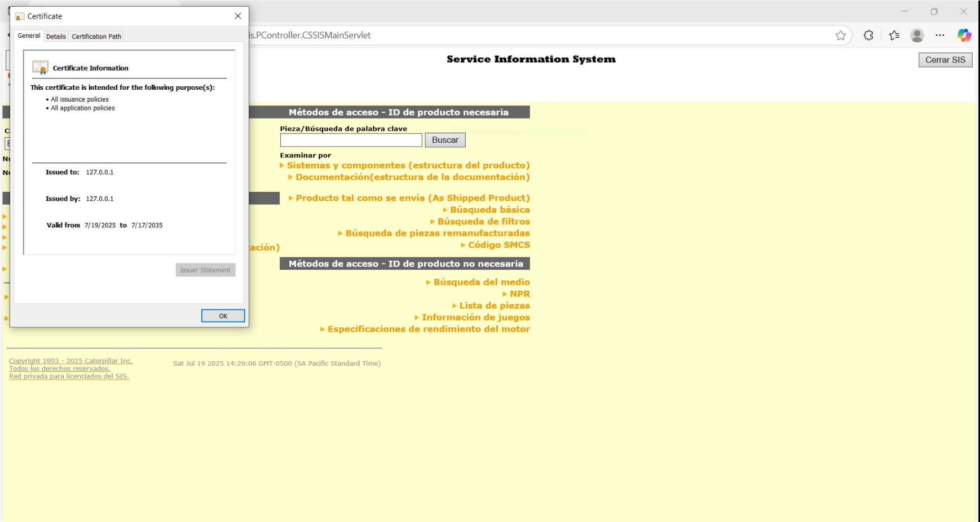Minimize the browser window

pyautogui.click(x=904, y=11)
